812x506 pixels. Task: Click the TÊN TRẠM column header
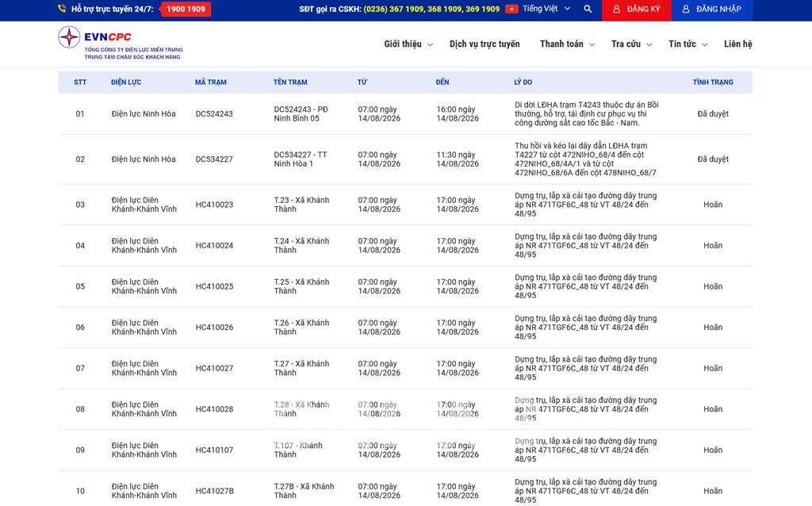[290, 82]
